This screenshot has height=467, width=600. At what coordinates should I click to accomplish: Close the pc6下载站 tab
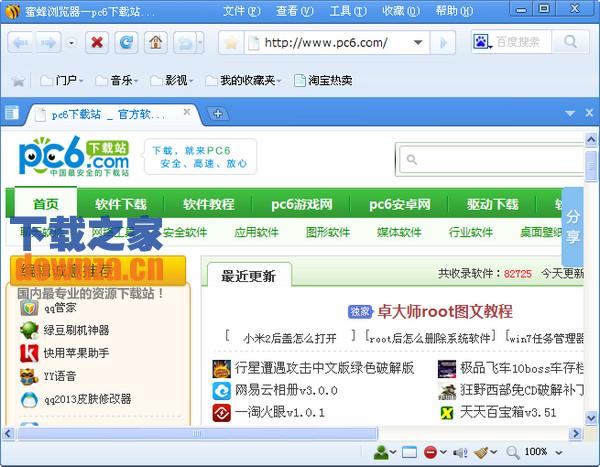[187, 112]
